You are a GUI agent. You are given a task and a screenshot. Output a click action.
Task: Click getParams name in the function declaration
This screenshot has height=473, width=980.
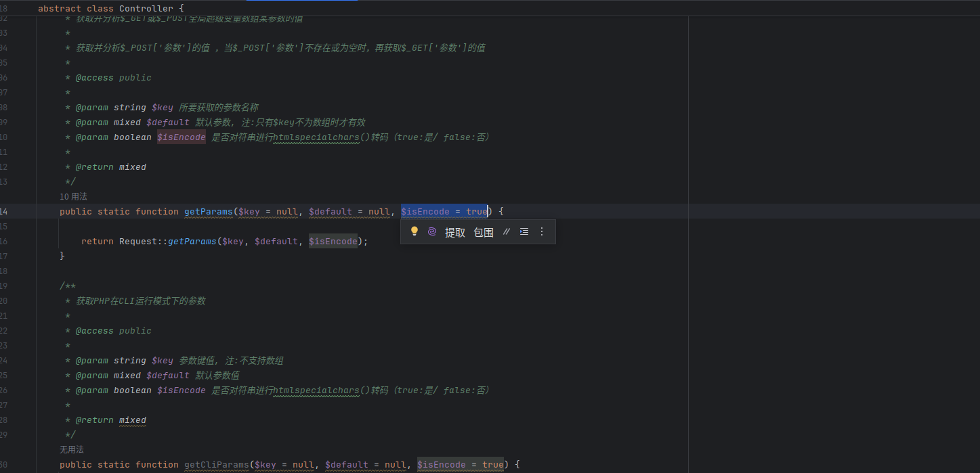tap(209, 212)
